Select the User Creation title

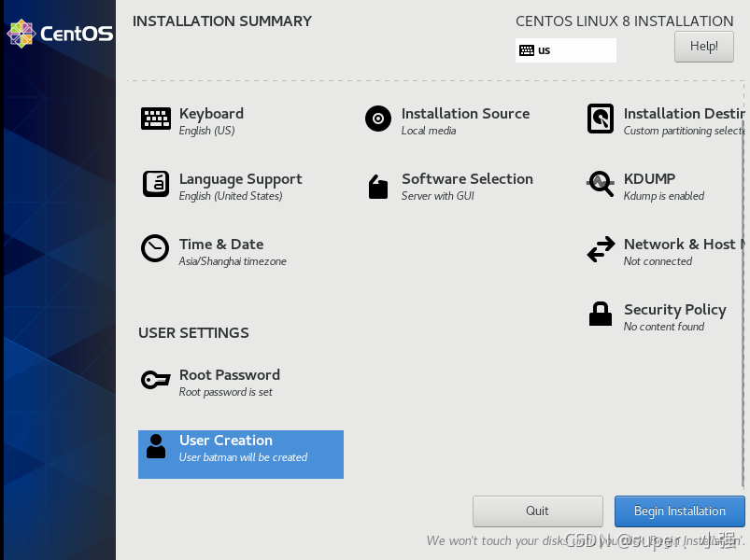[226, 441]
